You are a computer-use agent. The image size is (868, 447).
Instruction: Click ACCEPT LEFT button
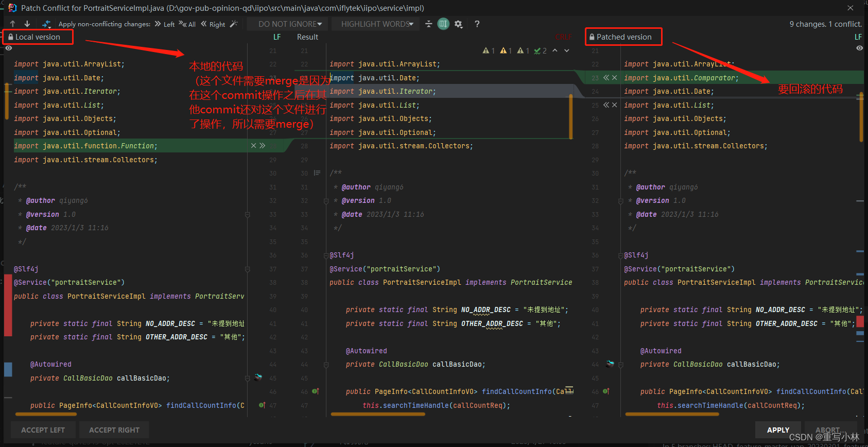[x=43, y=430]
